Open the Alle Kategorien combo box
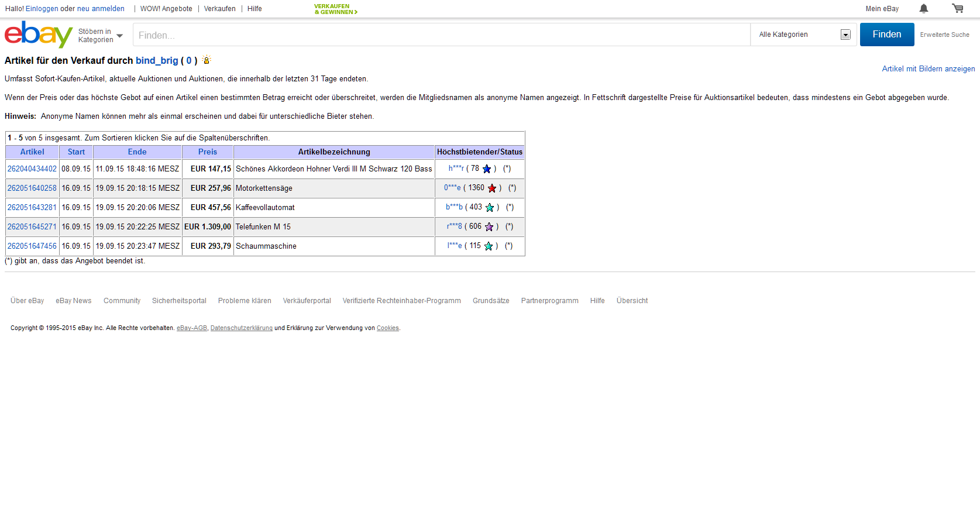This screenshot has width=980, height=529. [x=803, y=35]
